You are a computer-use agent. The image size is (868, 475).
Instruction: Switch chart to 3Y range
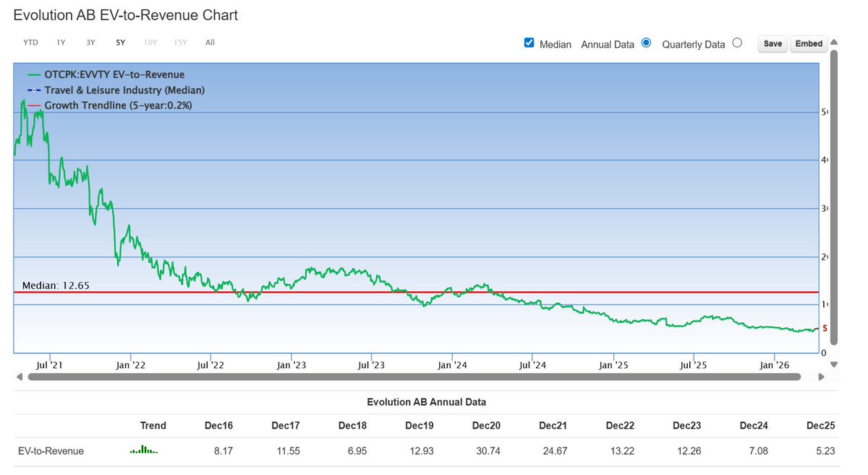(x=90, y=43)
